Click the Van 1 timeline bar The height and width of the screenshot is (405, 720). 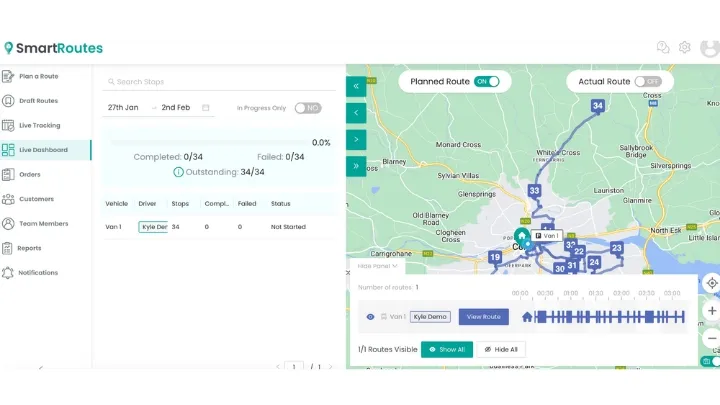609,317
